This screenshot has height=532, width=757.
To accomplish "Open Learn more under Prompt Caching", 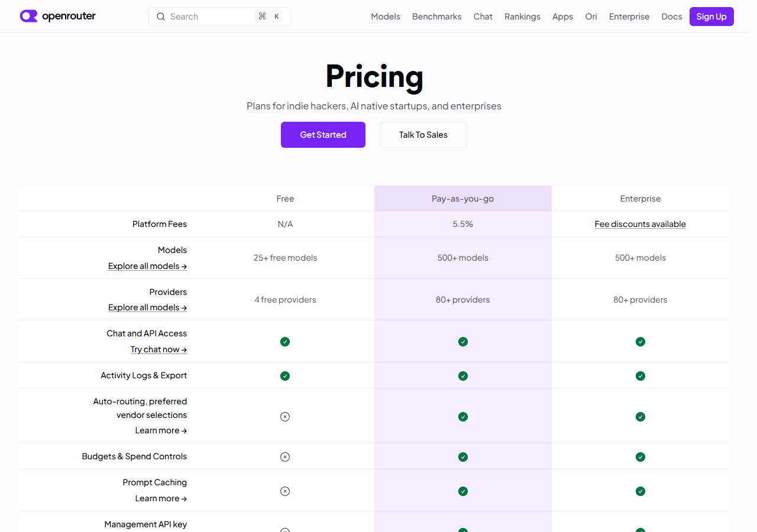I will click(161, 498).
